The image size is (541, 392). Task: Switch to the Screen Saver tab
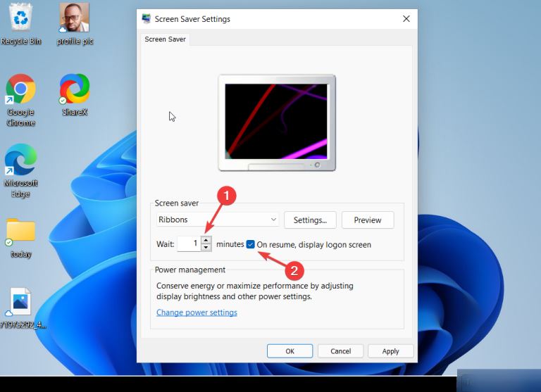point(166,39)
